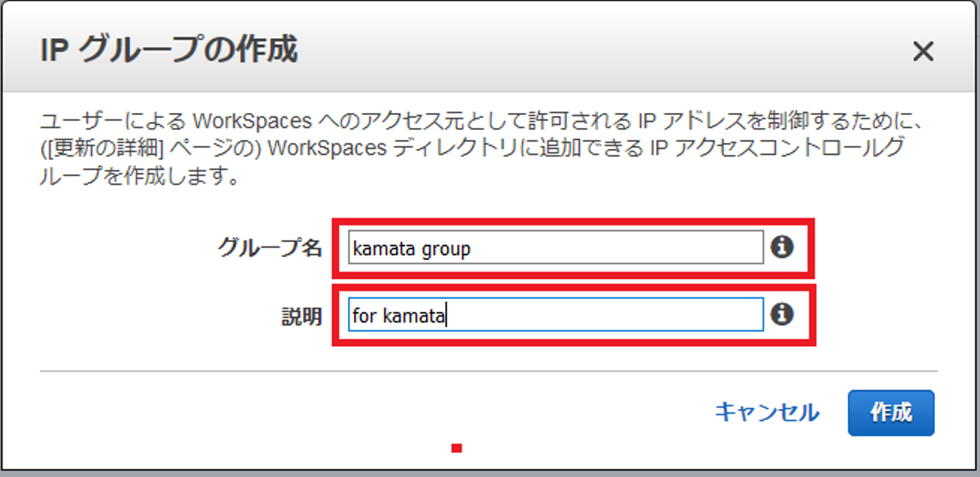Click the 'for kamata' text in the field
The height and width of the screenshot is (477, 980).
click(x=398, y=316)
